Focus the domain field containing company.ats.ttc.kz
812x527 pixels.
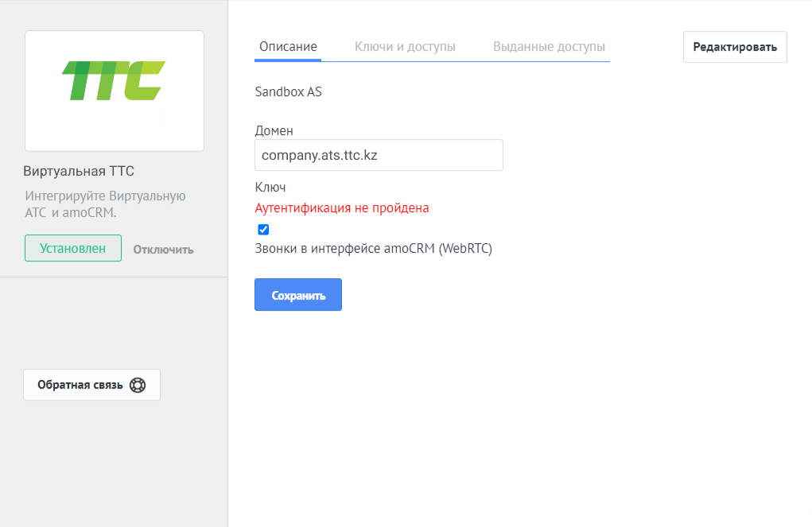coord(379,155)
